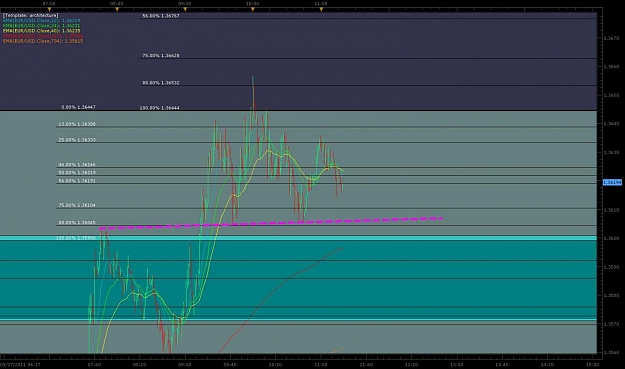Image resolution: width=625 pixels, height=369 pixels.
Task: Click the '0.00% 1.36447' Fibonacci label
Action: [x=78, y=107]
